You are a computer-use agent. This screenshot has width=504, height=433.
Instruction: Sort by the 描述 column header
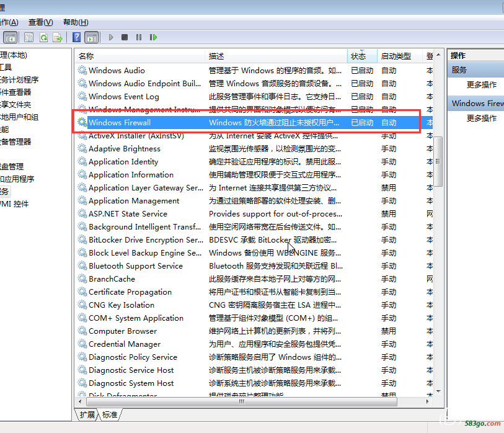pyautogui.click(x=276, y=56)
